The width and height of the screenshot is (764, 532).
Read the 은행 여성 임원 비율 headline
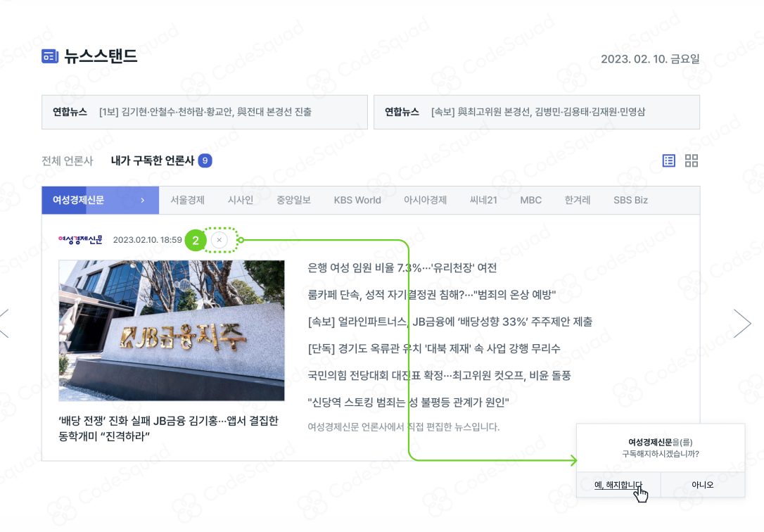click(402, 268)
